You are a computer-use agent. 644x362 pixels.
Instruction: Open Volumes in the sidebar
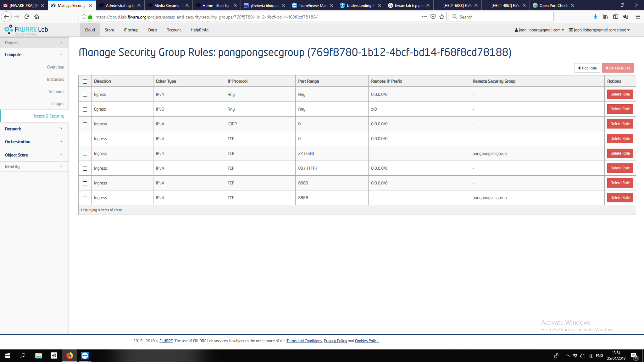(56, 91)
